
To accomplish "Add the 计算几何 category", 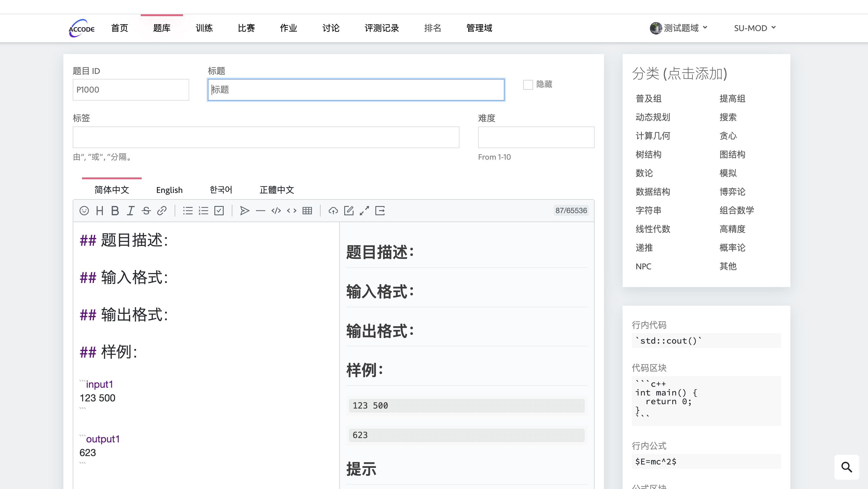I will 653,136.
